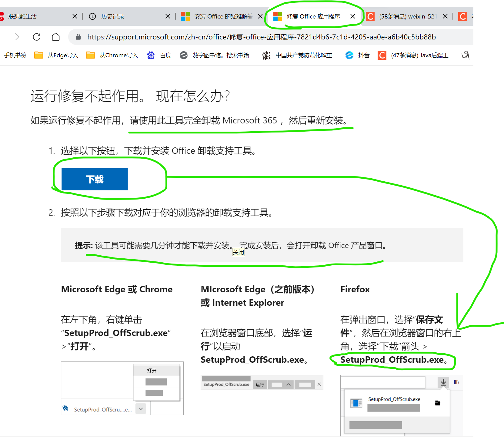Switch to 安装 Office 的疑难解答 tab
504x437 pixels.
(223, 16)
